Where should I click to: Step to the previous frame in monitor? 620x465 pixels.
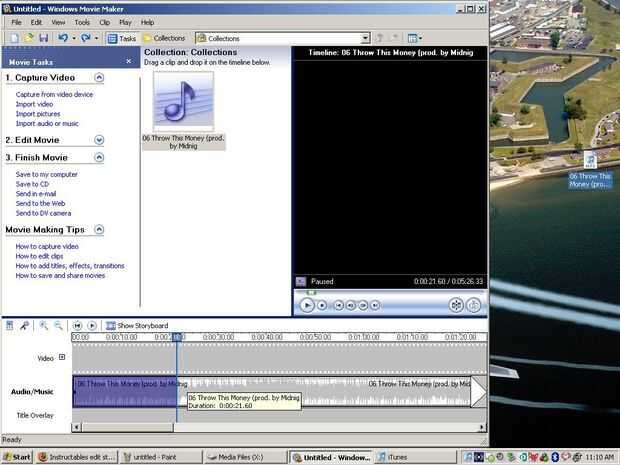(x=351, y=305)
